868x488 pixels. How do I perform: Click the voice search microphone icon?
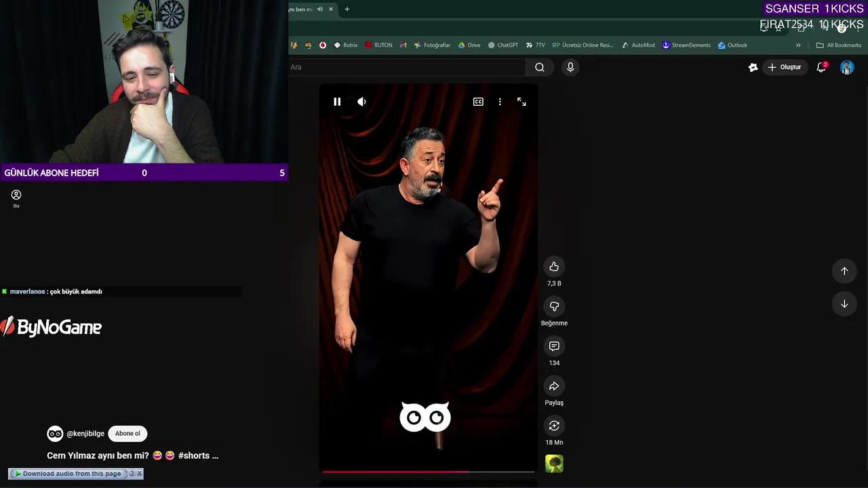(x=570, y=67)
